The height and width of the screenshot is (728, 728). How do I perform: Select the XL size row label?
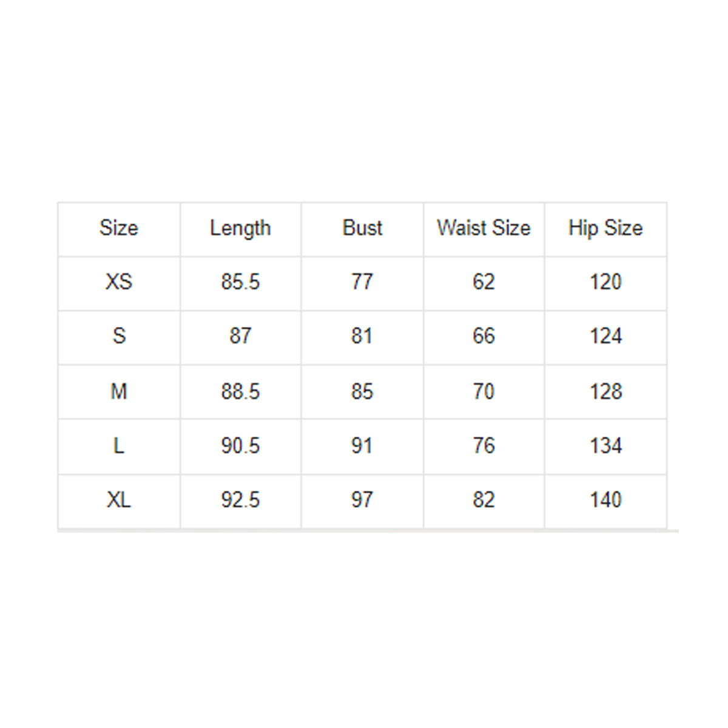119,500
